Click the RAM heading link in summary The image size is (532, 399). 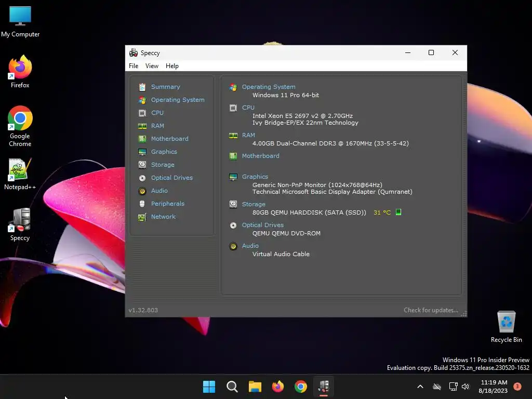click(248, 135)
